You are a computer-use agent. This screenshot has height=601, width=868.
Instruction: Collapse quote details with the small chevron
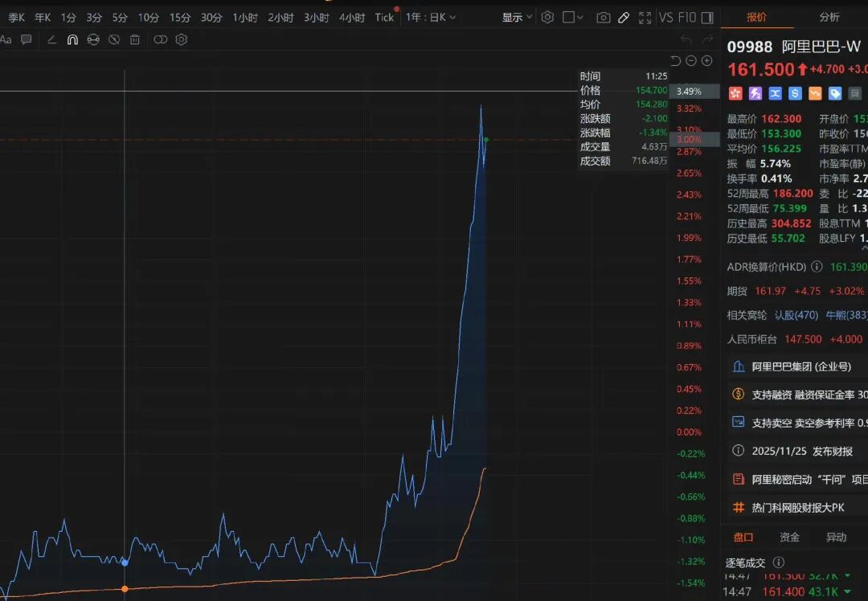864,248
